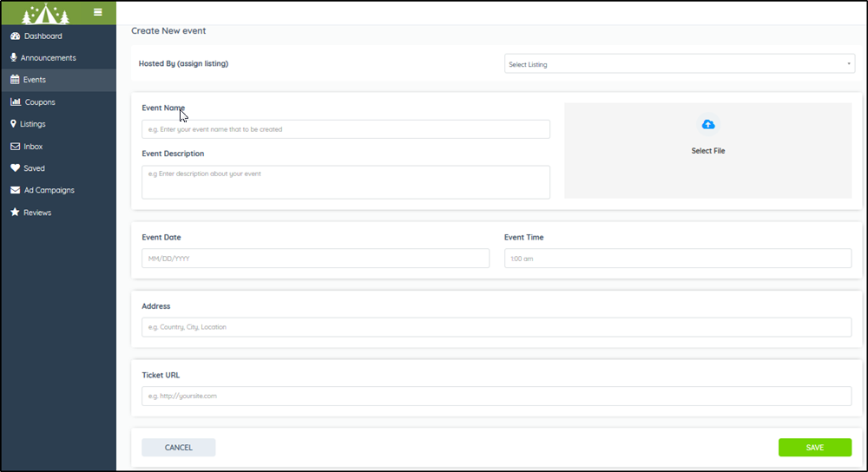Viewport: 868px width, 472px height.
Task: Click the Event Name input field
Action: coord(346,129)
